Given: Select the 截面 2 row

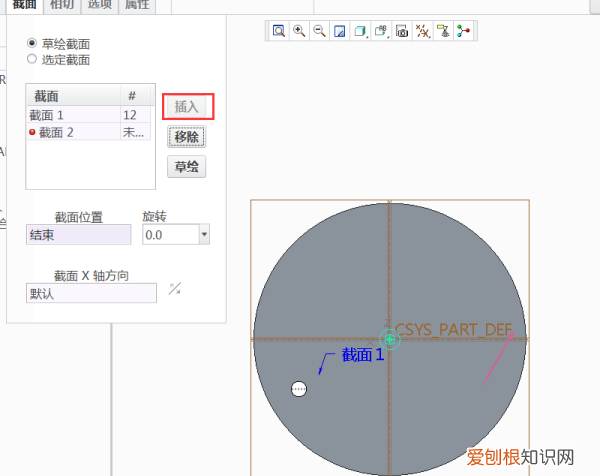Looking at the screenshot, I should 89,132.
